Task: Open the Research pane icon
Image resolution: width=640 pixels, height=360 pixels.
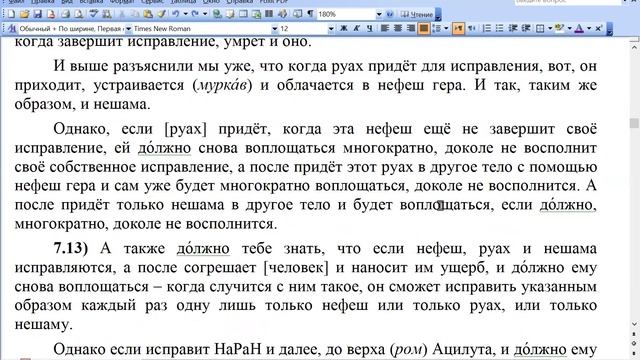Action: (107, 14)
